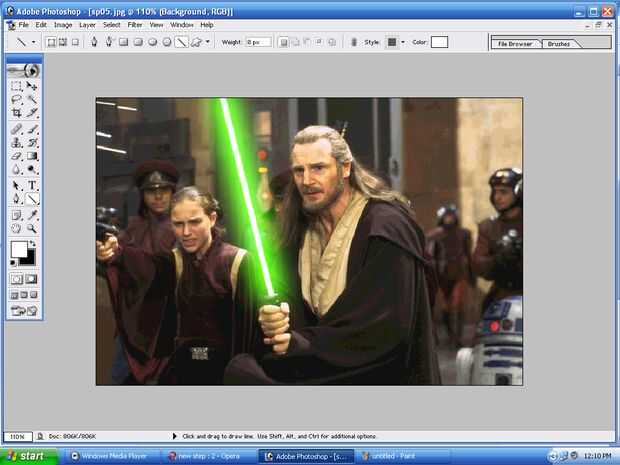The image size is (620, 465).
Task: Select the History Brush tool
Action: click(32, 142)
